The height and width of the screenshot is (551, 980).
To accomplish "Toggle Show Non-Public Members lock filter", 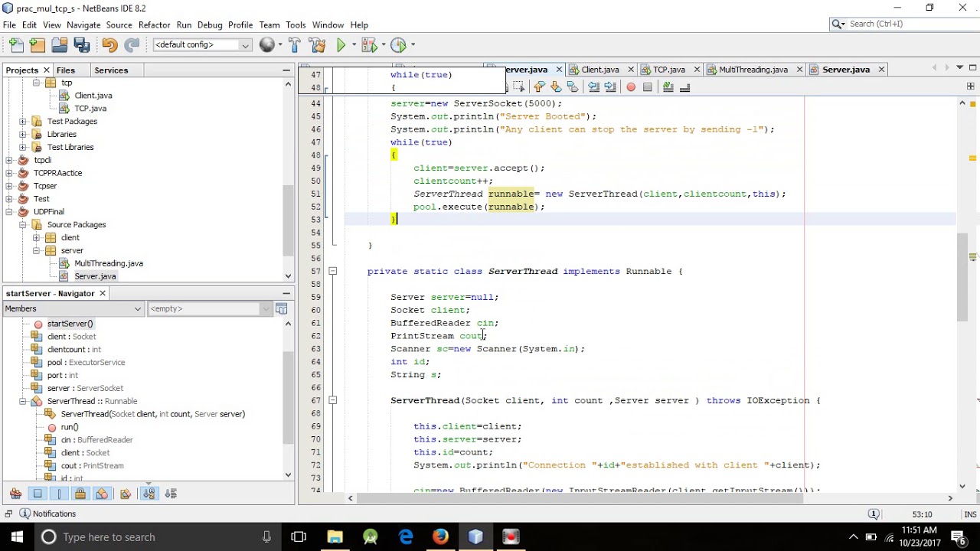I will (x=80, y=494).
